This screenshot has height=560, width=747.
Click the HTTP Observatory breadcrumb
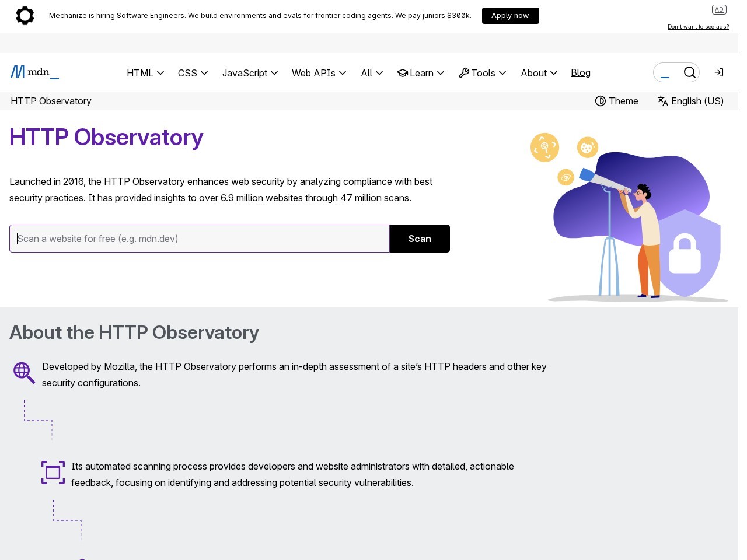pos(51,101)
